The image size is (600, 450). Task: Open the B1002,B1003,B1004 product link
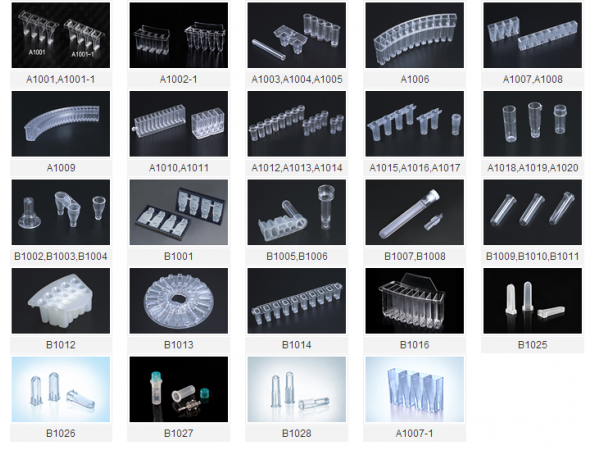[61, 257]
